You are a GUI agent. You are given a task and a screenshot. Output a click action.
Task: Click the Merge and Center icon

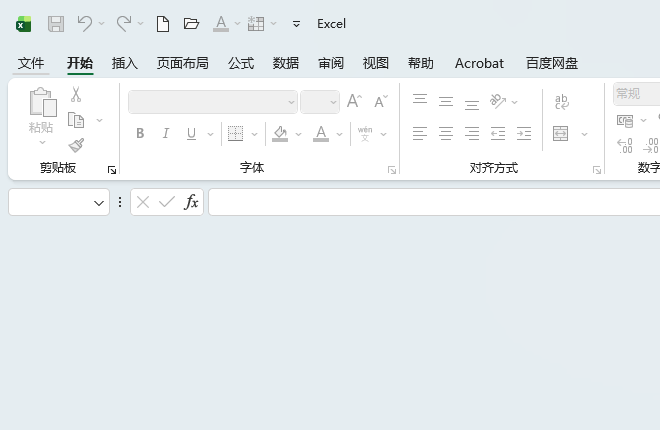tap(561, 134)
